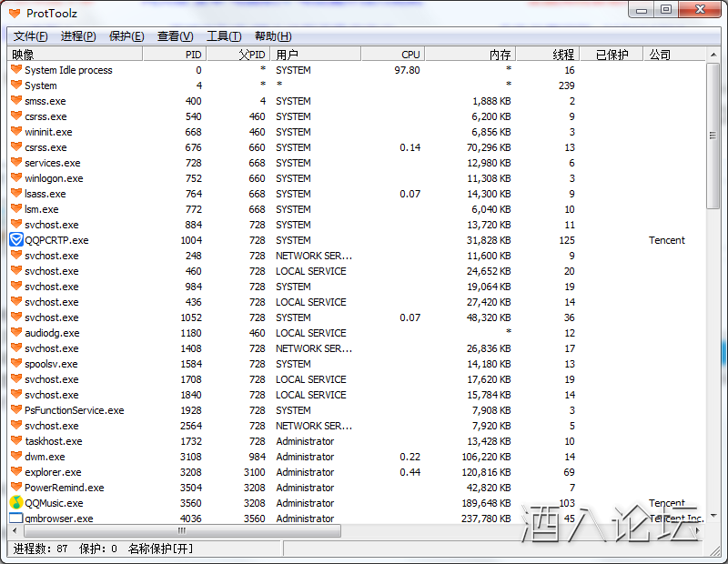Open the 查看(V) menu
Image resolution: width=728 pixels, height=564 pixels.
pos(175,36)
